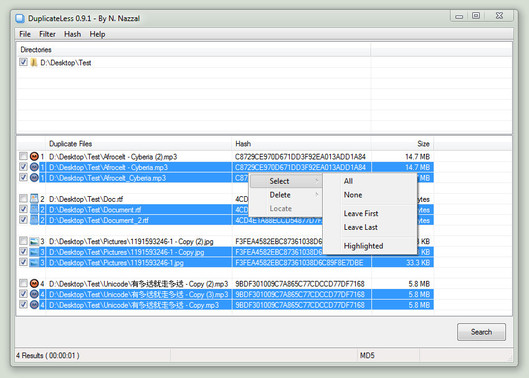Viewport: 529px width, 378px height.
Task: Click the Search button
Action: point(481,332)
